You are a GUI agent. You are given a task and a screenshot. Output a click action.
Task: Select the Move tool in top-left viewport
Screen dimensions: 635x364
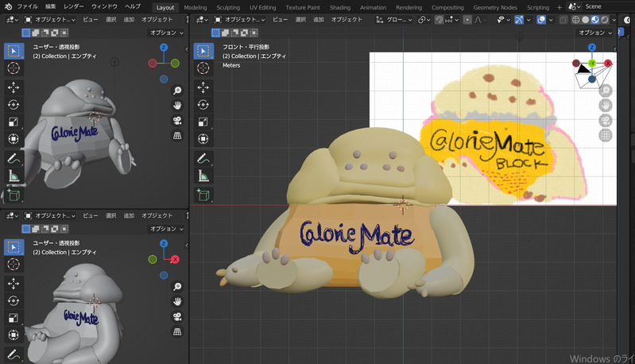coord(14,87)
